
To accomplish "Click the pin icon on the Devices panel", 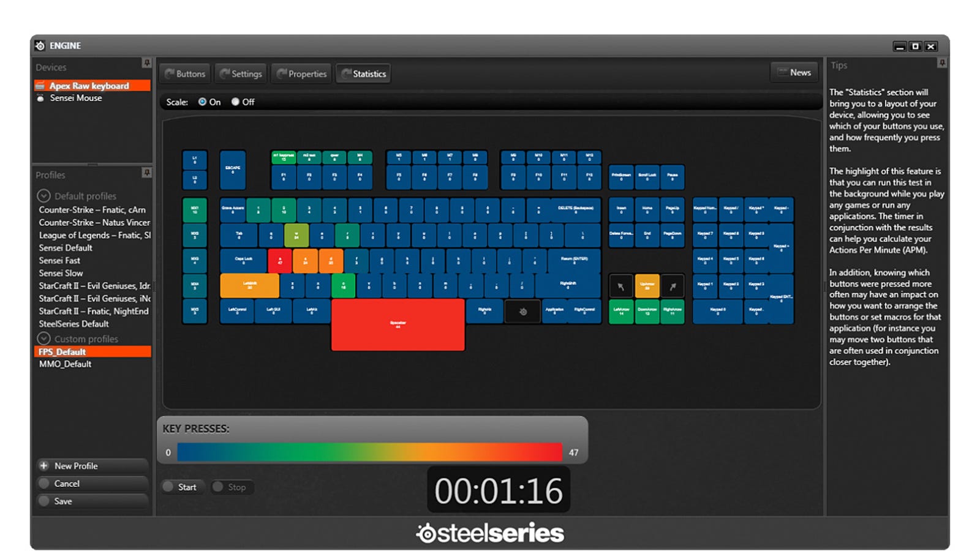I will point(146,63).
